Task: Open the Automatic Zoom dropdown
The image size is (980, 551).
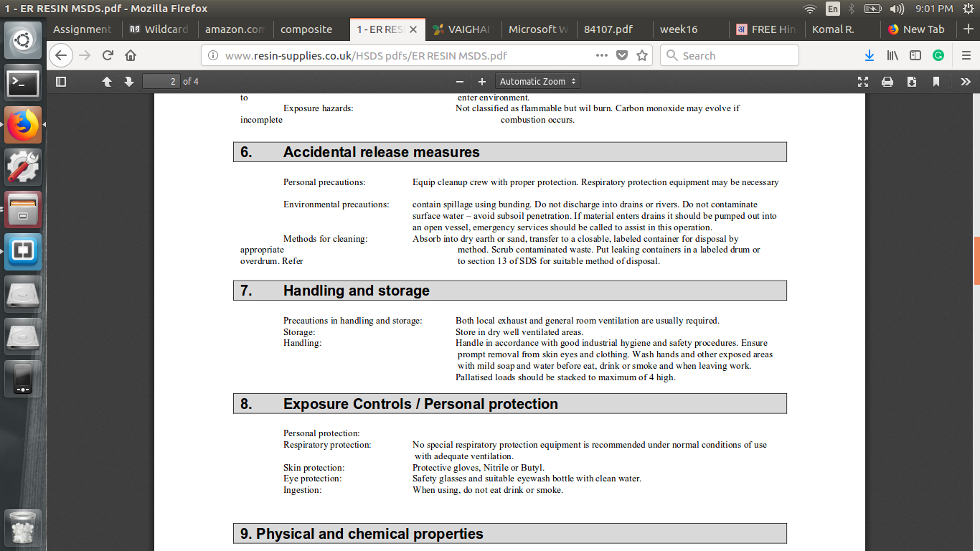Action: [x=537, y=82]
